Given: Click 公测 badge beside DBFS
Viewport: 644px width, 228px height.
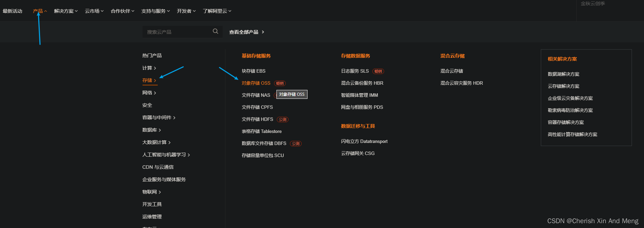Looking at the screenshot, I should coord(296,144).
